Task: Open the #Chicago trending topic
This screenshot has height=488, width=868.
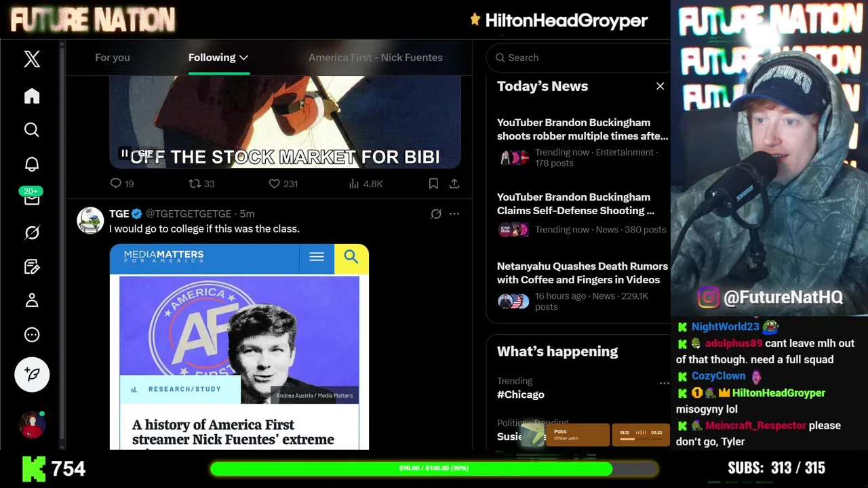Action: click(521, 394)
